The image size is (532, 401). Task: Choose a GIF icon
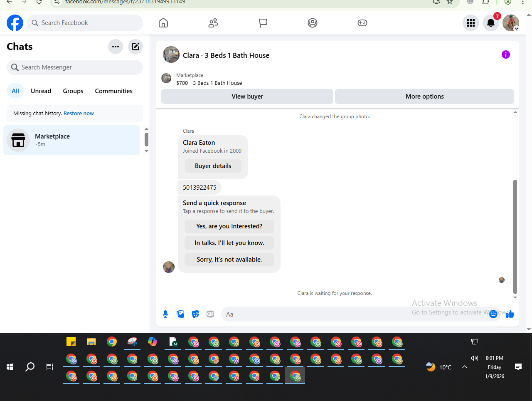tap(210, 314)
